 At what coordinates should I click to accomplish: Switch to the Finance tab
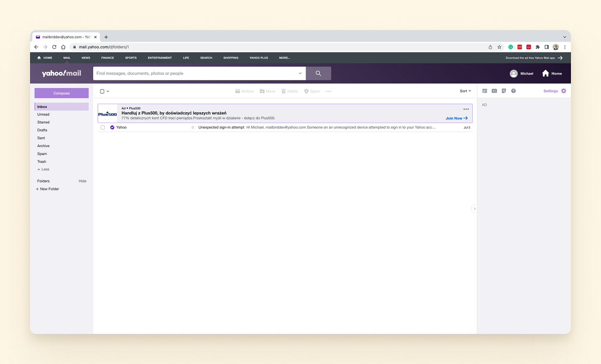click(x=107, y=57)
